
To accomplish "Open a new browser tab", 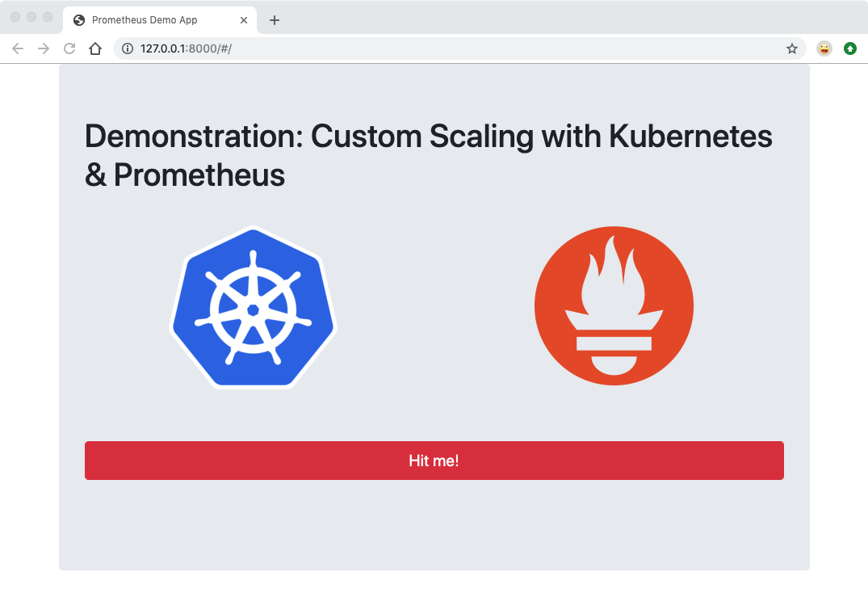I will (x=275, y=20).
